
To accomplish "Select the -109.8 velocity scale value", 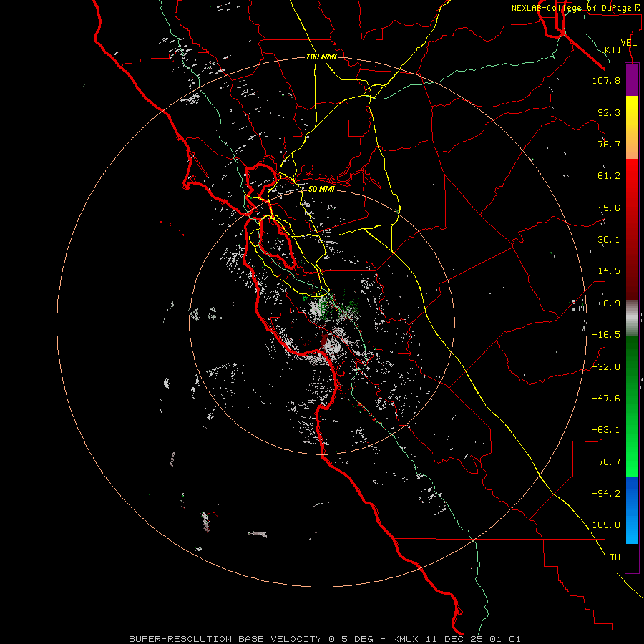I will (603, 525).
